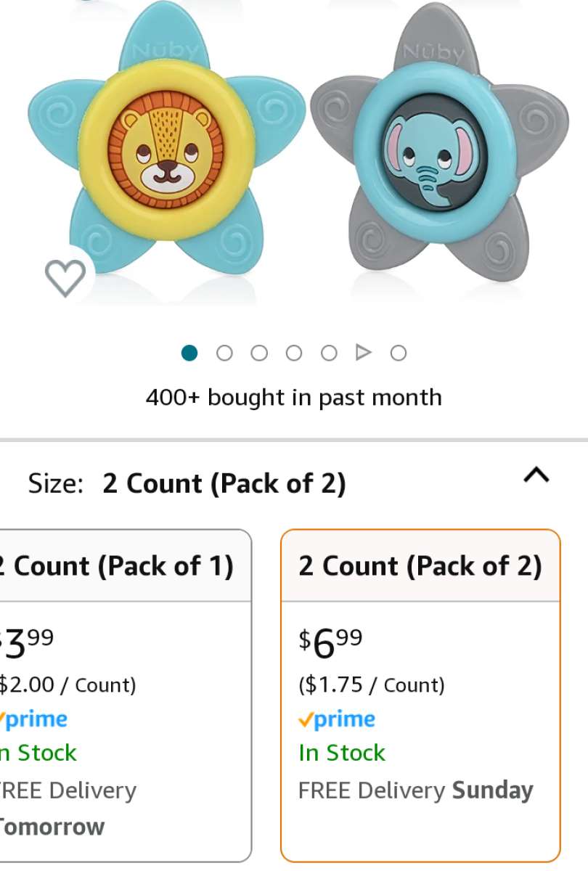Tap FREE Delivery Sunday text
This screenshot has width=588, height=871.
(x=415, y=790)
